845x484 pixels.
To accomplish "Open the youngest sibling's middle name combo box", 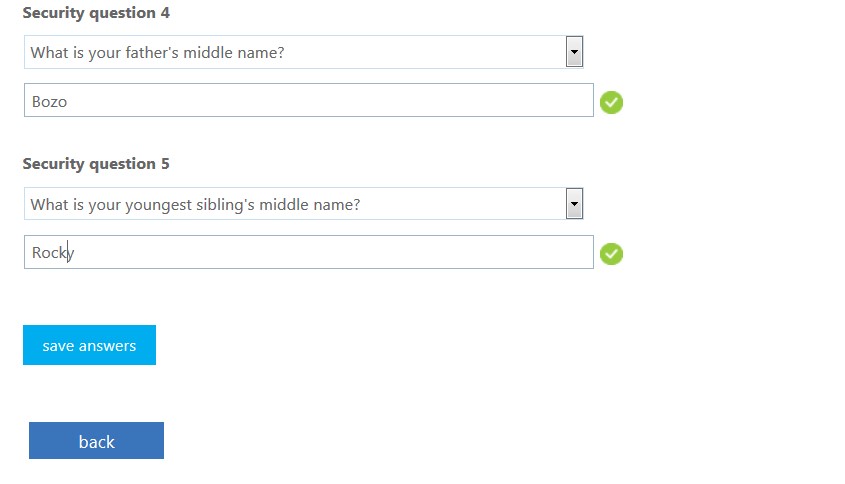I will (x=296, y=205).
